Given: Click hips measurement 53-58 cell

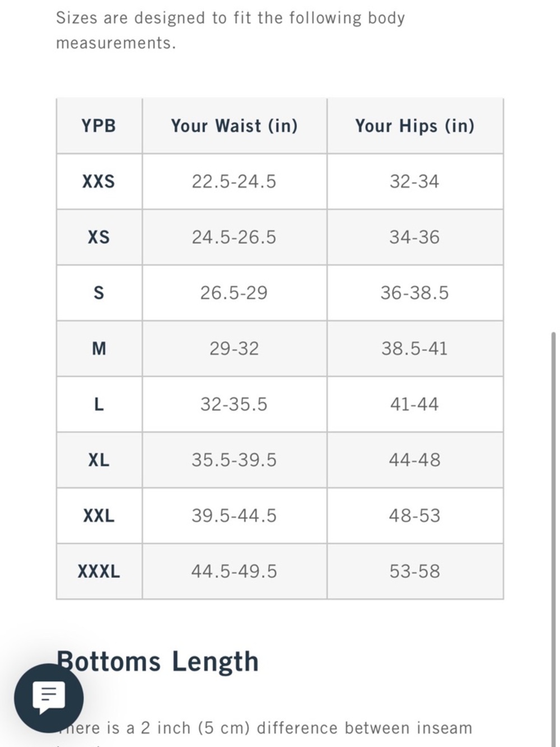Looking at the screenshot, I should pyautogui.click(x=415, y=572).
